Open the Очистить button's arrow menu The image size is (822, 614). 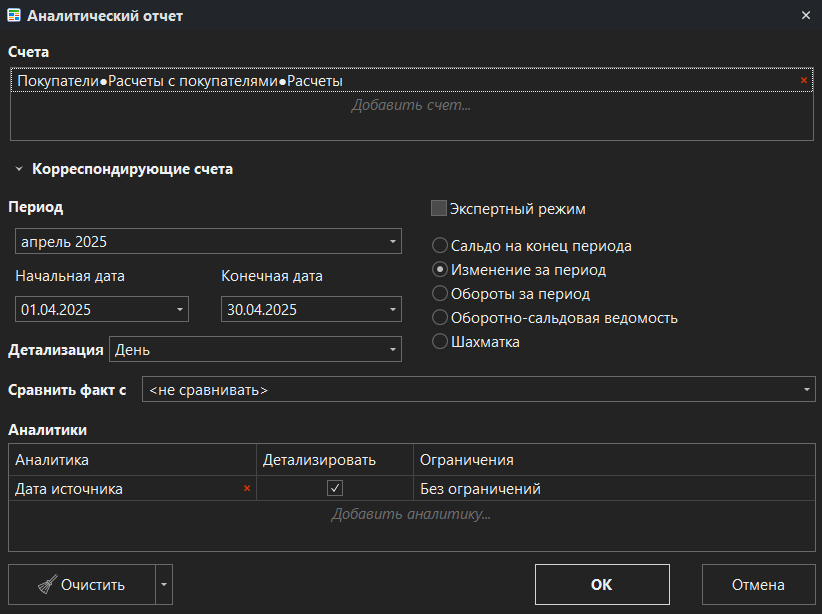[x=165, y=585]
